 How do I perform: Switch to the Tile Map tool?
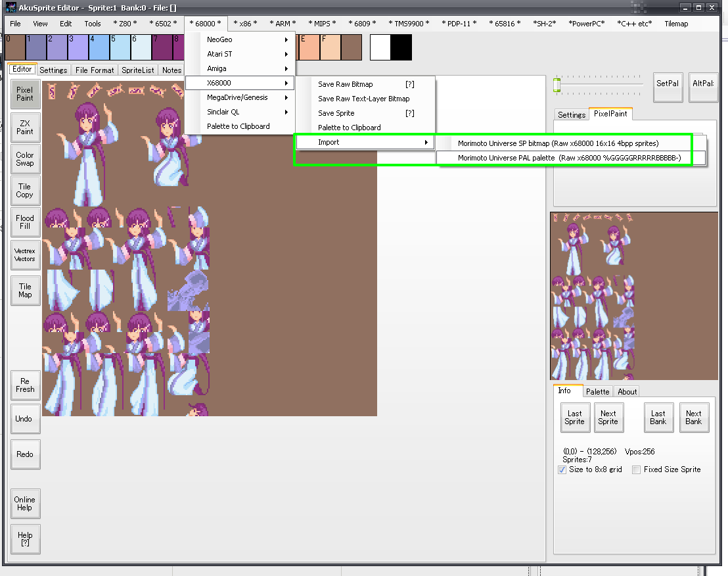[x=25, y=291]
